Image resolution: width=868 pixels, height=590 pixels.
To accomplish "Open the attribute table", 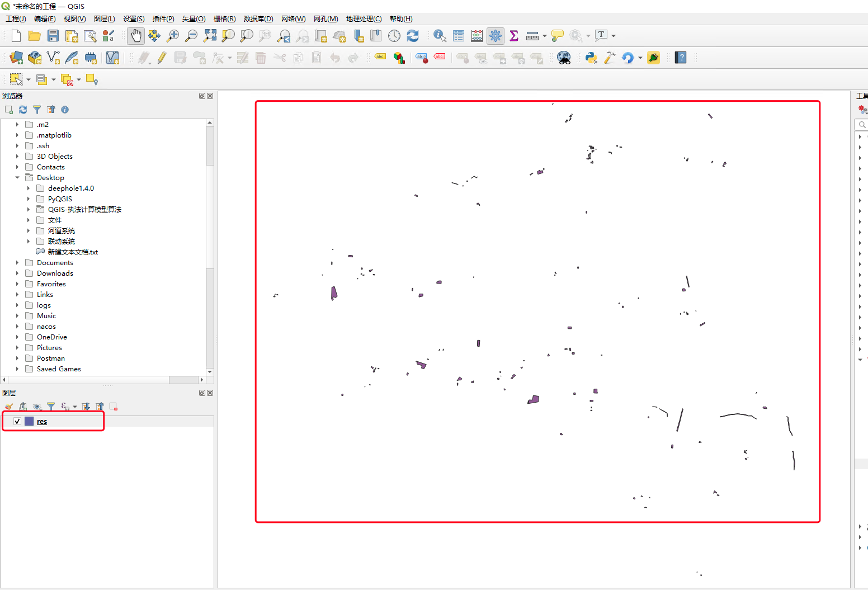I will pyautogui.click(x=459, y=36).
